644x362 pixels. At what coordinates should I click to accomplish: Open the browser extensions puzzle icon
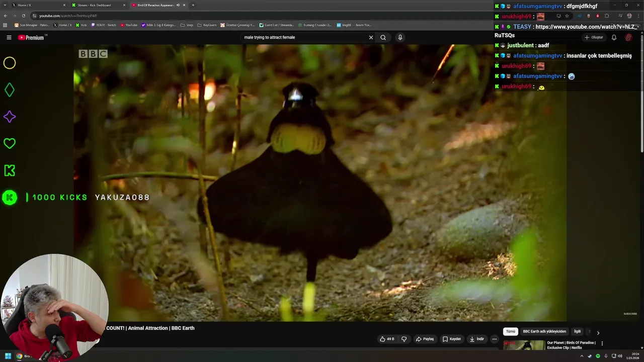607,16
